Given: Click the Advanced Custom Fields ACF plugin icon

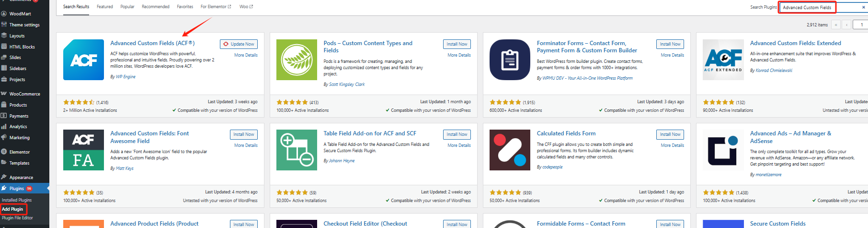Looking at the screenshot, I should (x=83, y=60).
